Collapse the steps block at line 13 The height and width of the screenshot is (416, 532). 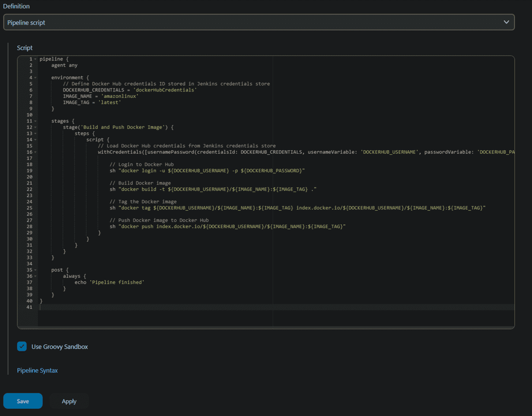(x=35, y=134)
